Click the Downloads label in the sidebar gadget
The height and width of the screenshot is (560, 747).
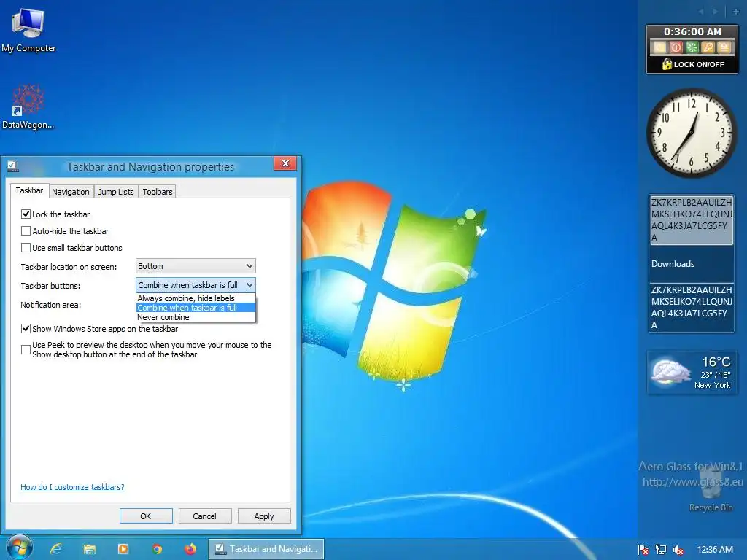[673, 264]
